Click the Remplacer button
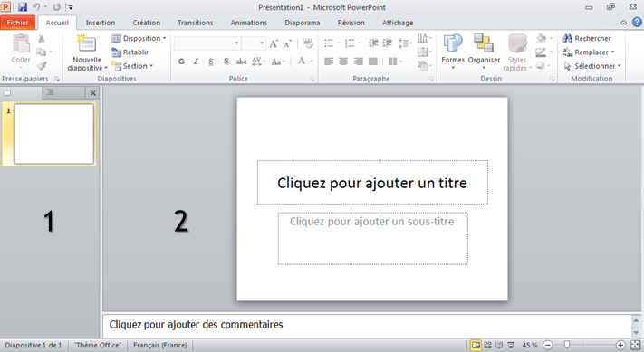Screen dimensions: 644x352 pyautogui.click(x=589, y=52)
